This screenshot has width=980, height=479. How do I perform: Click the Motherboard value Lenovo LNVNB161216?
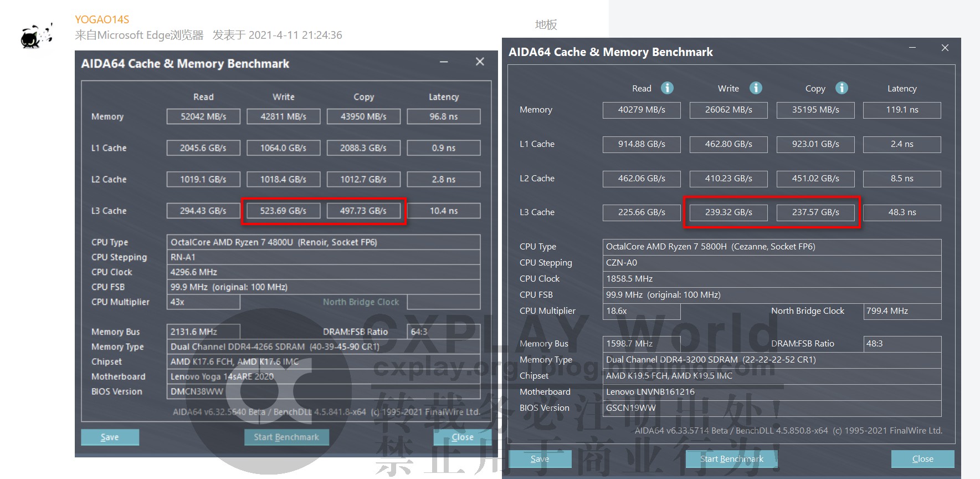pyautogui.click(x=772, y=392)
